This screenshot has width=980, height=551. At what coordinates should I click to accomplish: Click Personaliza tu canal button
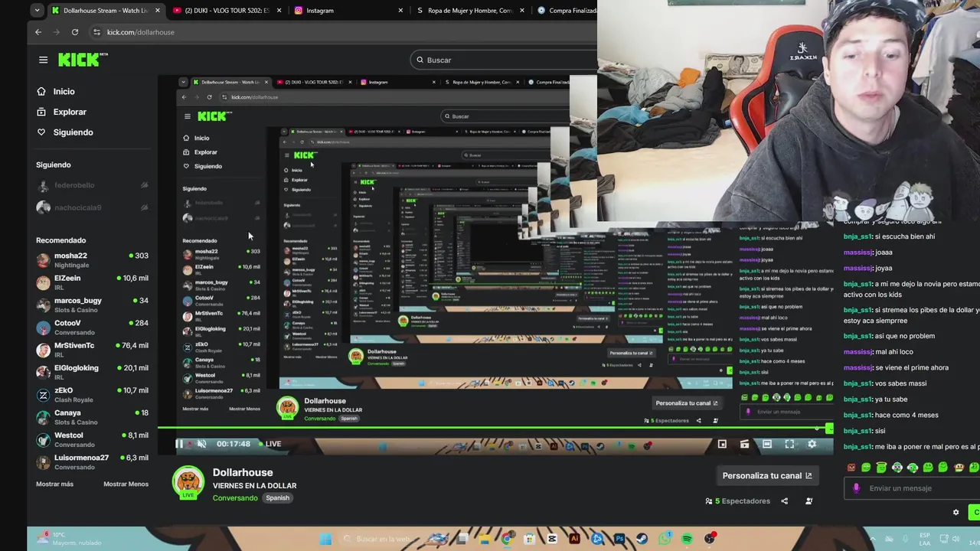767,476
